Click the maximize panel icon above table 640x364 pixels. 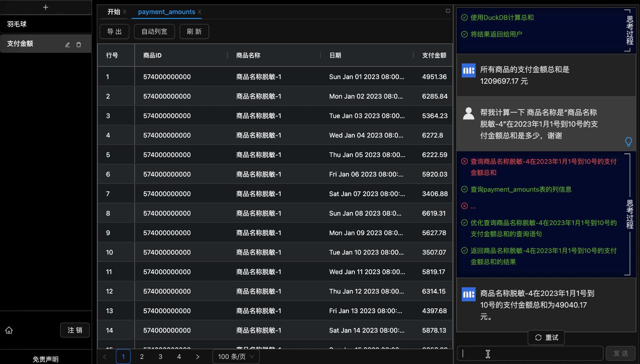coord(448,11)
